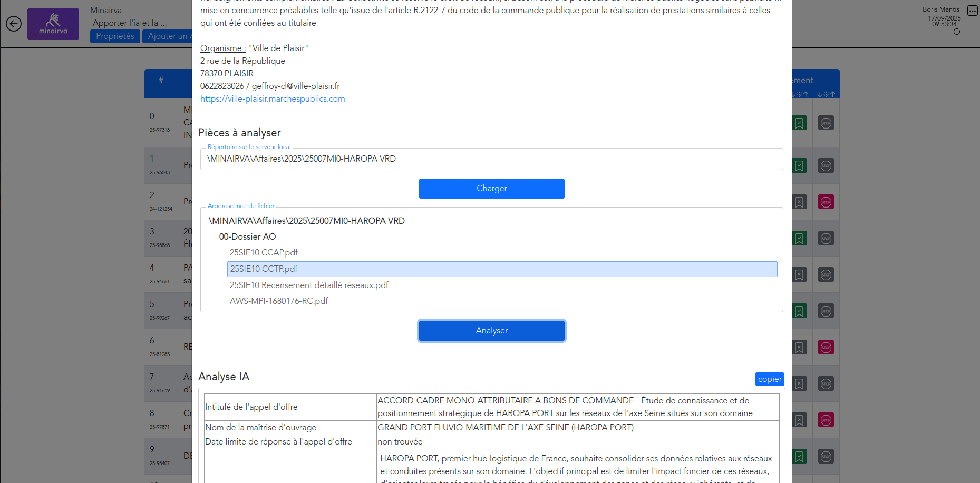Click the back arrow icon
This screenshot has width=980, height=483.
coord(14,24)
